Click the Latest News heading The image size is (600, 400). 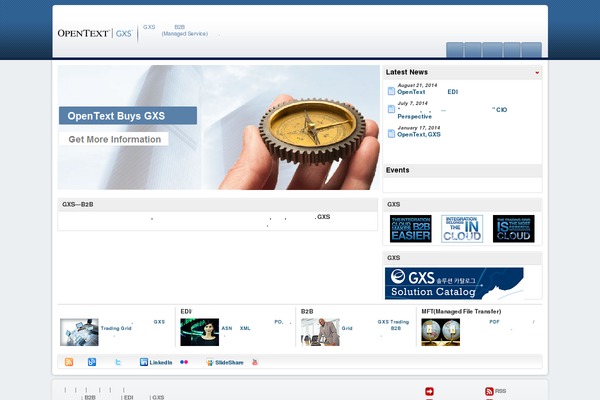tap(407, 72)
